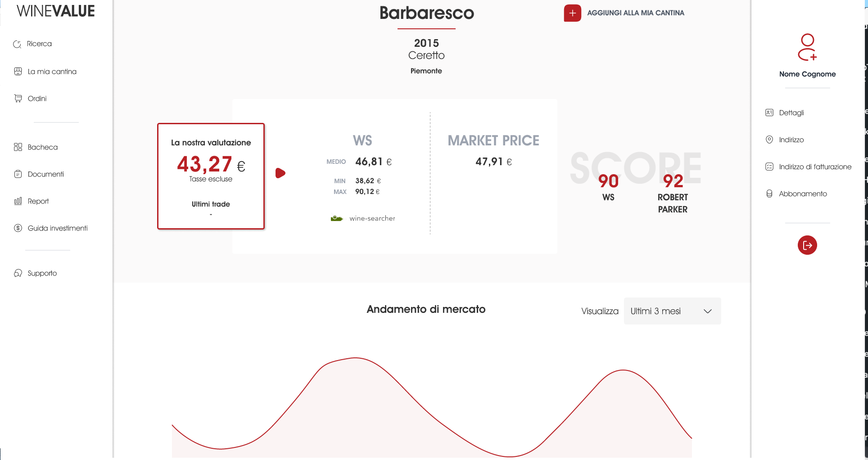Open Dettagli profile link

click(791, 113)
